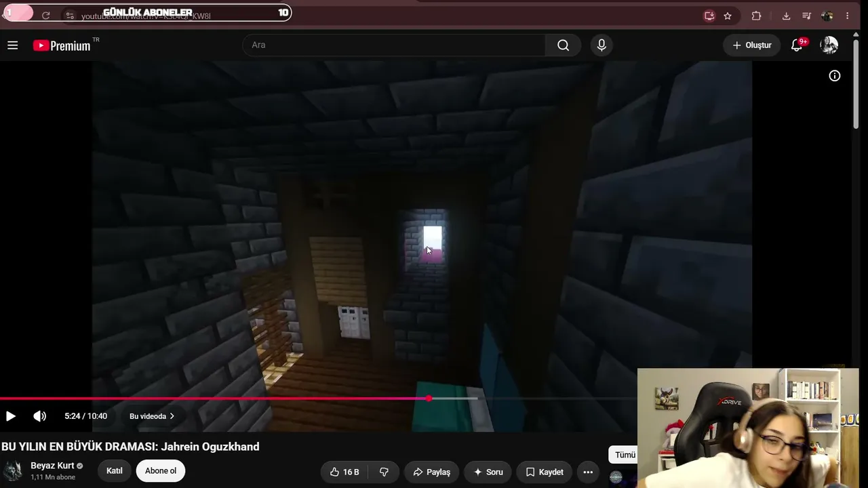
Task: Subscribe with the Abone ol button
Action: 161,471
